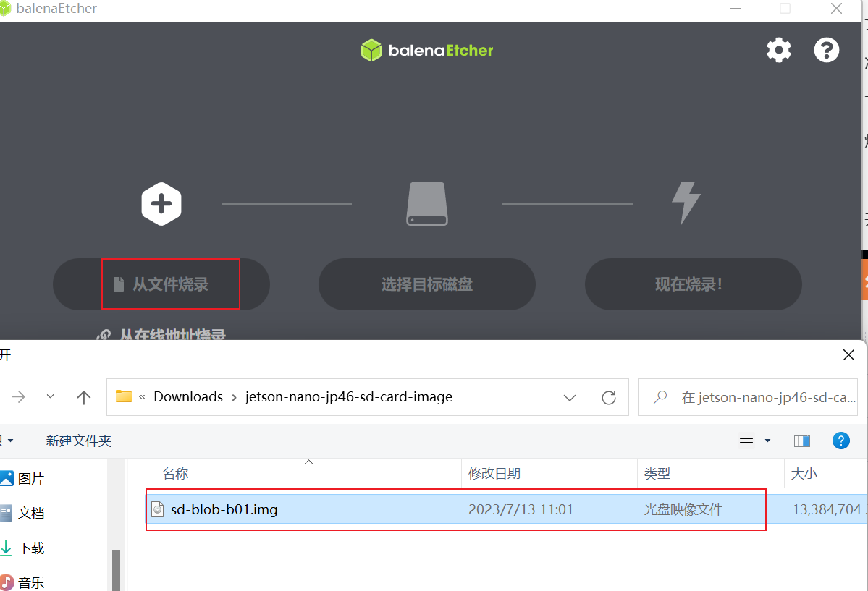The width and height of the screenshot is (868, 591).
Task: Click the plus hexagon image icon
Action: click(161, 204)
